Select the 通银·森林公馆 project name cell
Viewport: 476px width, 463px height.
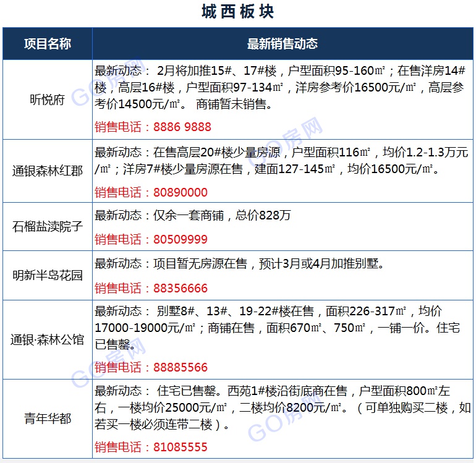point(48,339)
